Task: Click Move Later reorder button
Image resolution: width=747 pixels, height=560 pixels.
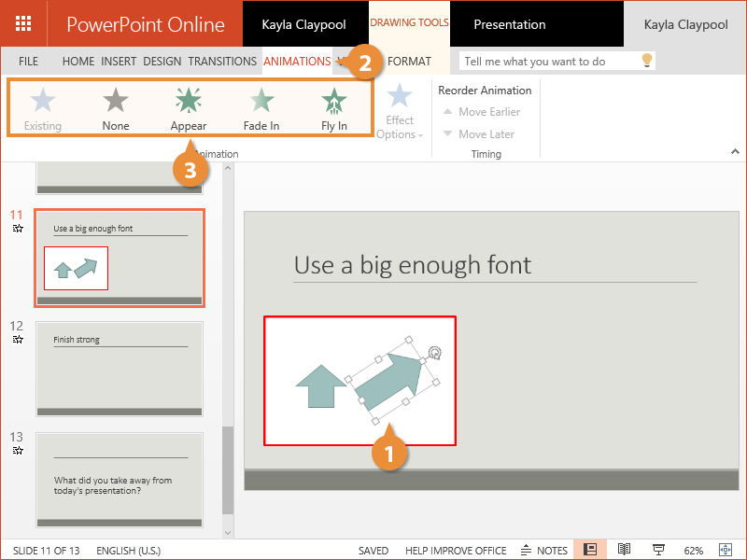Action: click(x=478, y=134)
